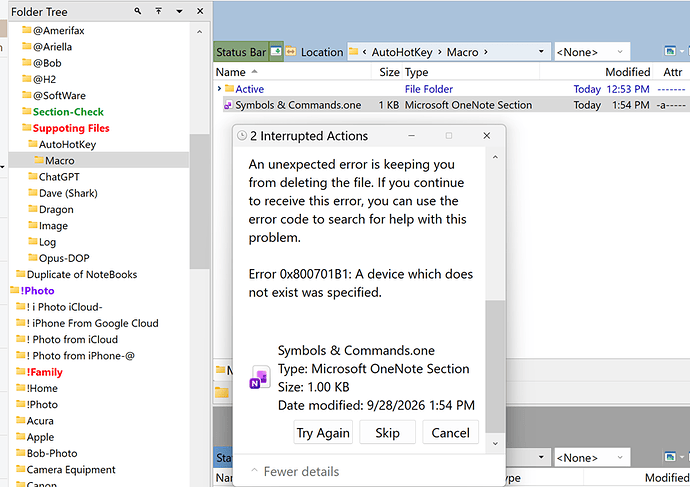Select the Macro breadcrumb segment
The image size is (690, 487).
click(x=462, y=52)
